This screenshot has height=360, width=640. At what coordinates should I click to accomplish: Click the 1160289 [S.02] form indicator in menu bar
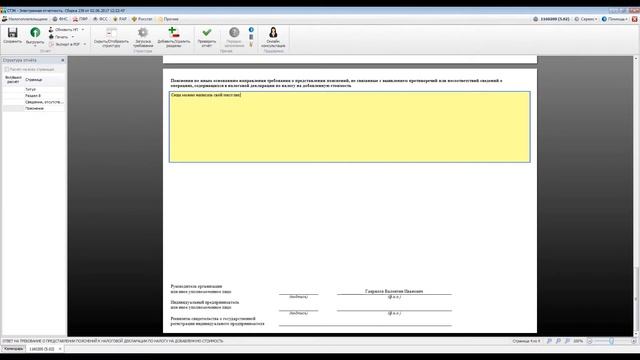551,19
